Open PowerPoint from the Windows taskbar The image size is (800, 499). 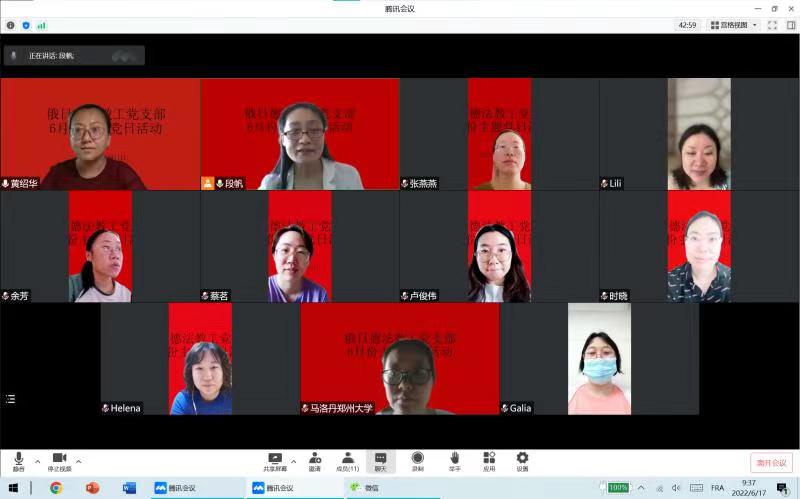coord(93,488)
